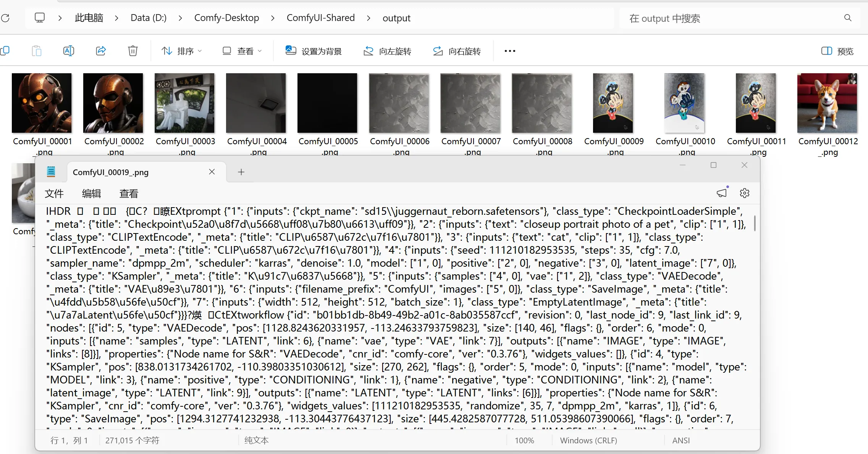Viewport: 868px width, 454px height.
Task: Expand chevron after ComfyUI-Shared
Action: pyautogui.click(x=369, y=18)
